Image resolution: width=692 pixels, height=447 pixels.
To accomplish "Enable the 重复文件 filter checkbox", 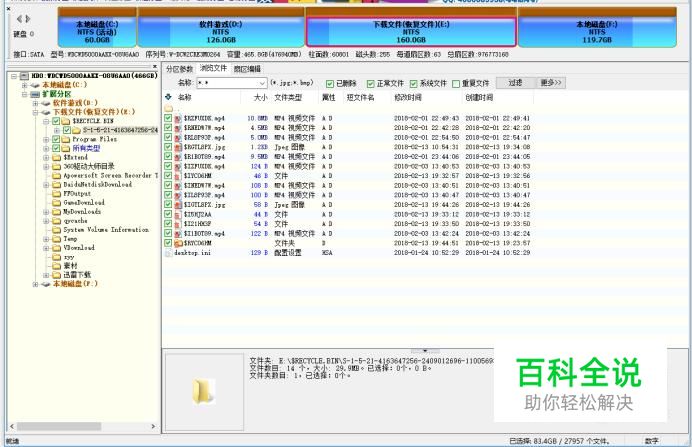I will pos(456,83).
